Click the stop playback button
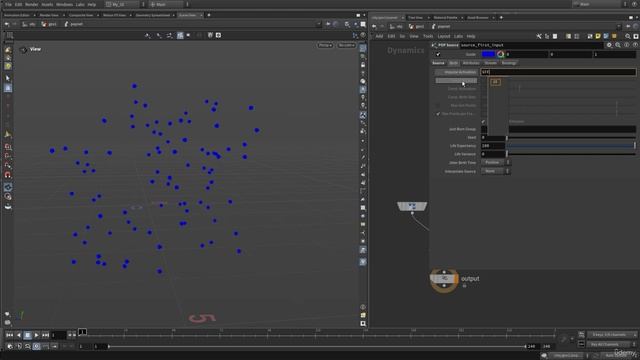 coord(27,335)
